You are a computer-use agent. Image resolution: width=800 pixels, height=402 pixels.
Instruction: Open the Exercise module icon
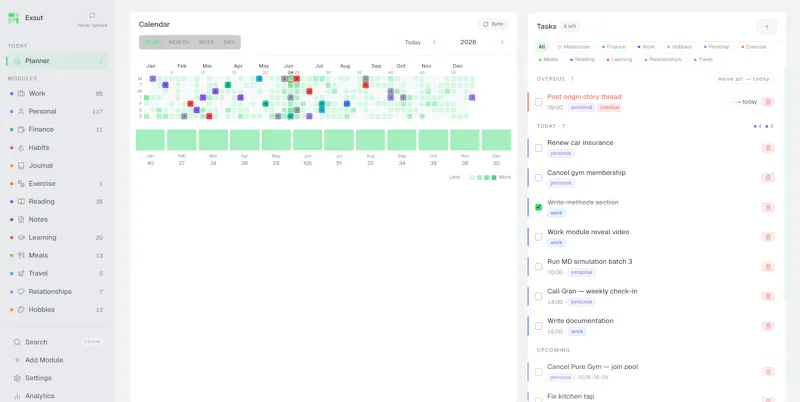click(x=21, y=184)
